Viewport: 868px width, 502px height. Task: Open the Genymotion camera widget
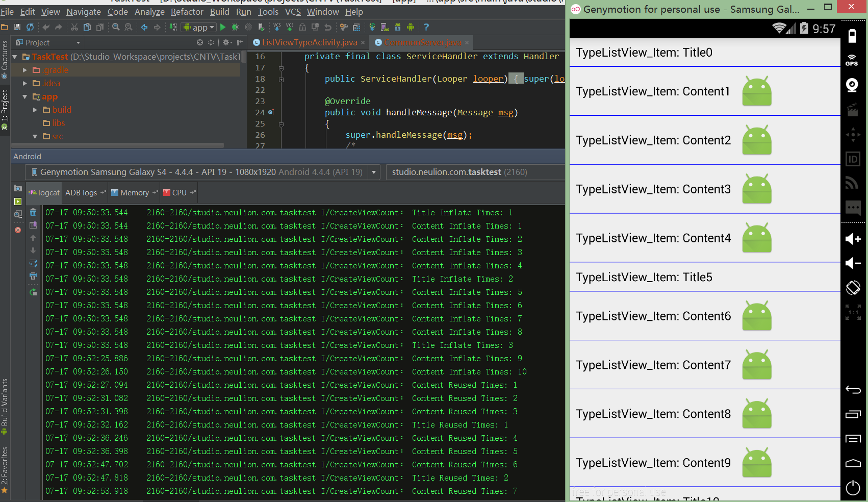pos(852,85)
